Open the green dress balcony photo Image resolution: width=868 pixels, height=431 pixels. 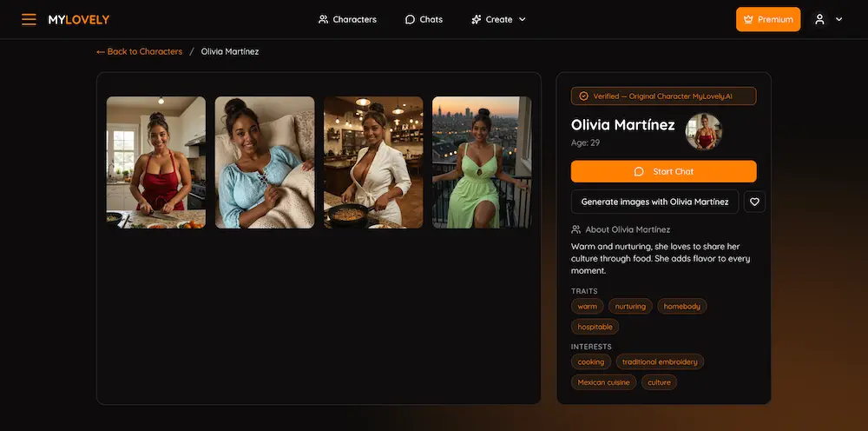(482, 162)
